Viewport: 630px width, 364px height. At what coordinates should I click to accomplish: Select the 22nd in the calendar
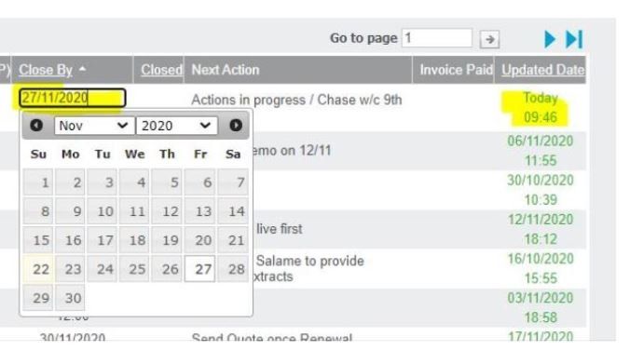38,269
